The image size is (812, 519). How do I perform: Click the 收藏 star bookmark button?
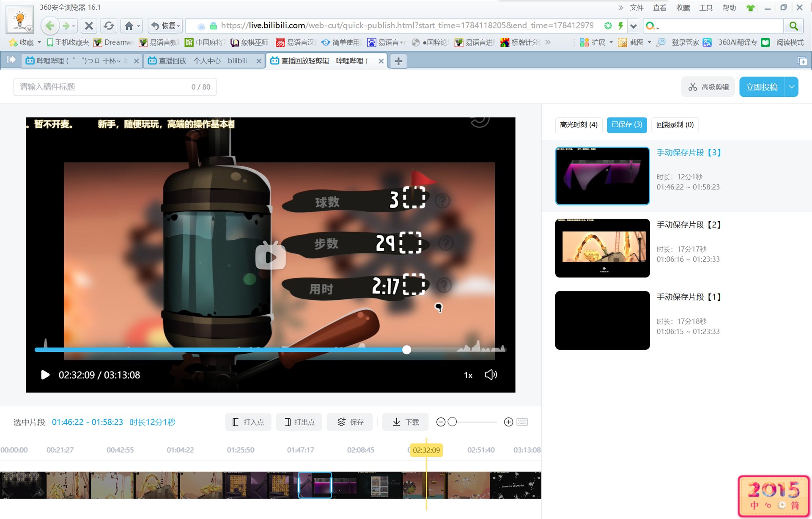[x=22, y=42]
